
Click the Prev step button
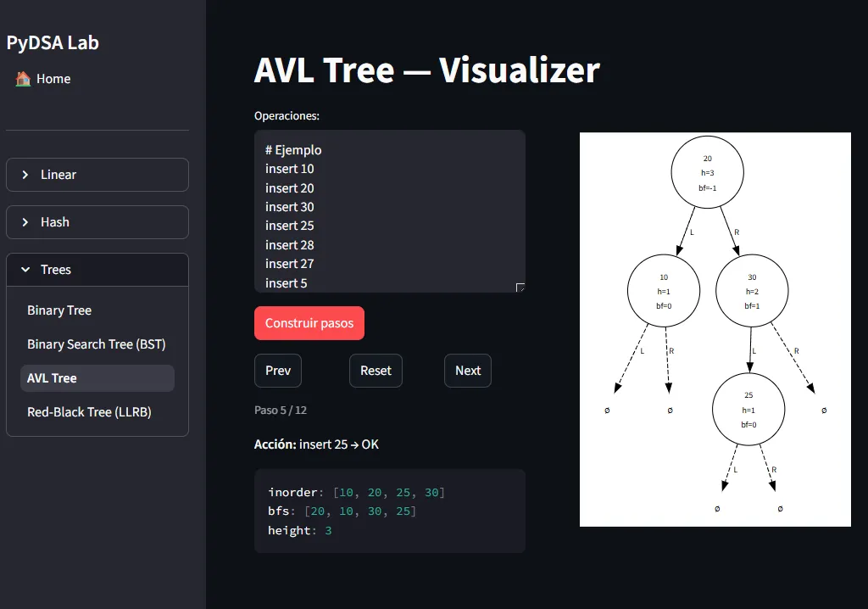(277, 371)
